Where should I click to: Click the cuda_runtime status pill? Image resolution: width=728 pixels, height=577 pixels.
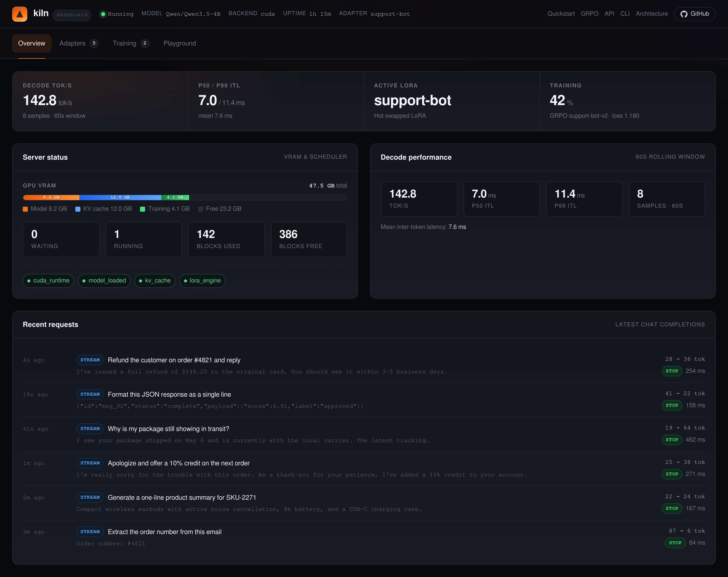coord(48,281)
